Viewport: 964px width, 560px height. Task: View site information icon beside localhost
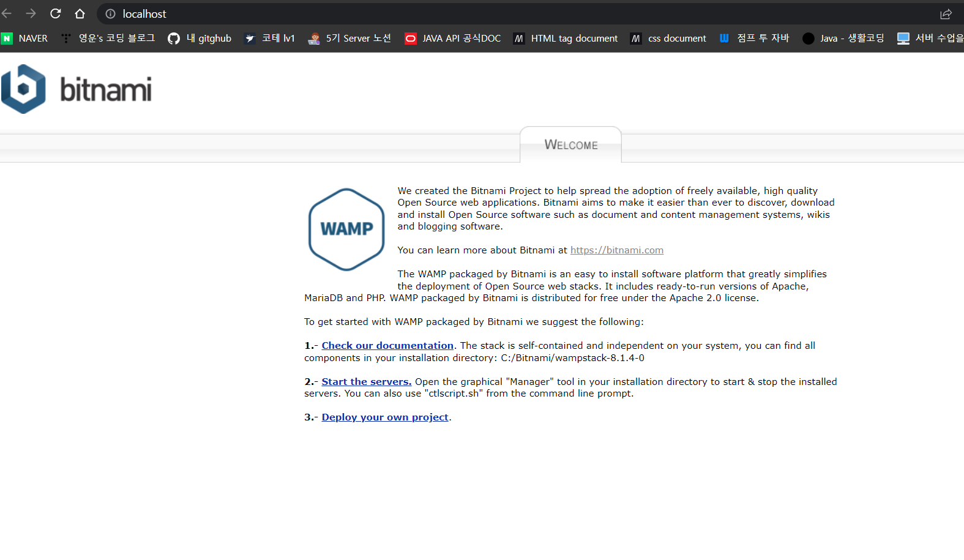click(x=111, y=13)
